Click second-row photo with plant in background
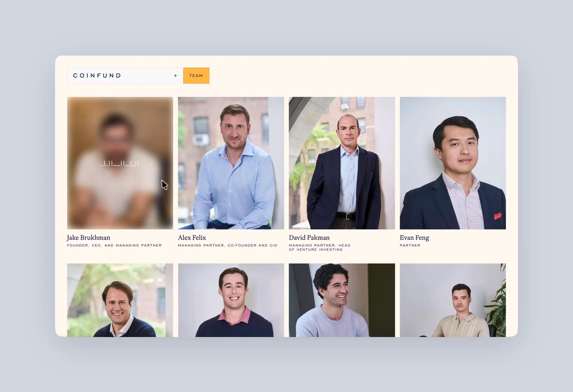Screen dimensions: 573x392 tap(453, 300)
